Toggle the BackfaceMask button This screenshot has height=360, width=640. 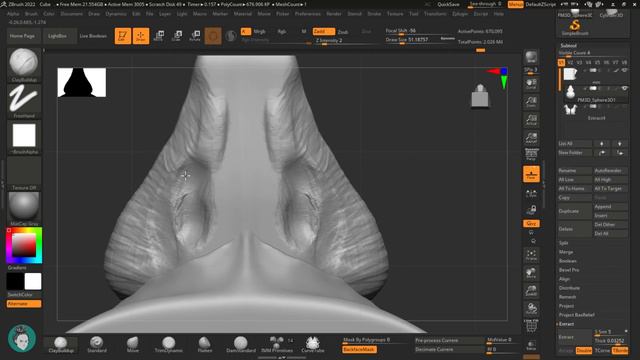pos(359,350)
